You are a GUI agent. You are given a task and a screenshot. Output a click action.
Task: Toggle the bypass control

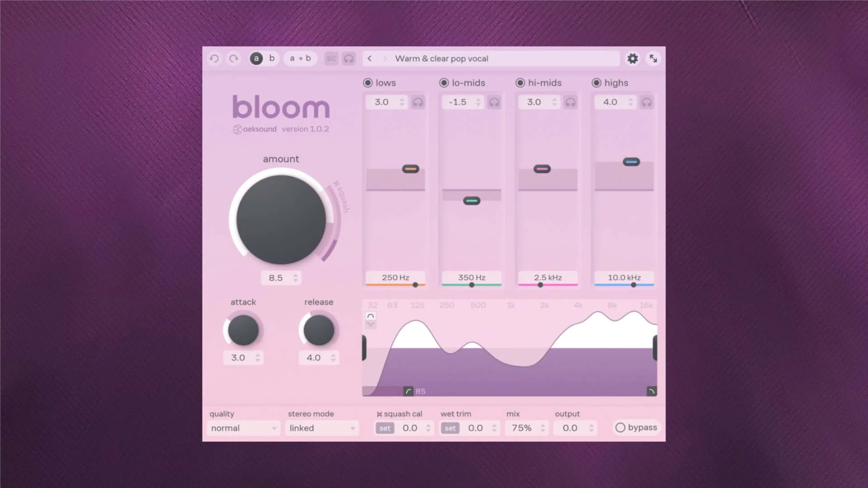pos(636,427)
